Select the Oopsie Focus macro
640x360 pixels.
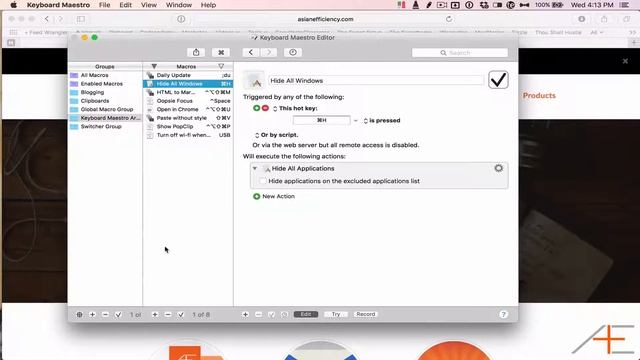tap(188, 101)
